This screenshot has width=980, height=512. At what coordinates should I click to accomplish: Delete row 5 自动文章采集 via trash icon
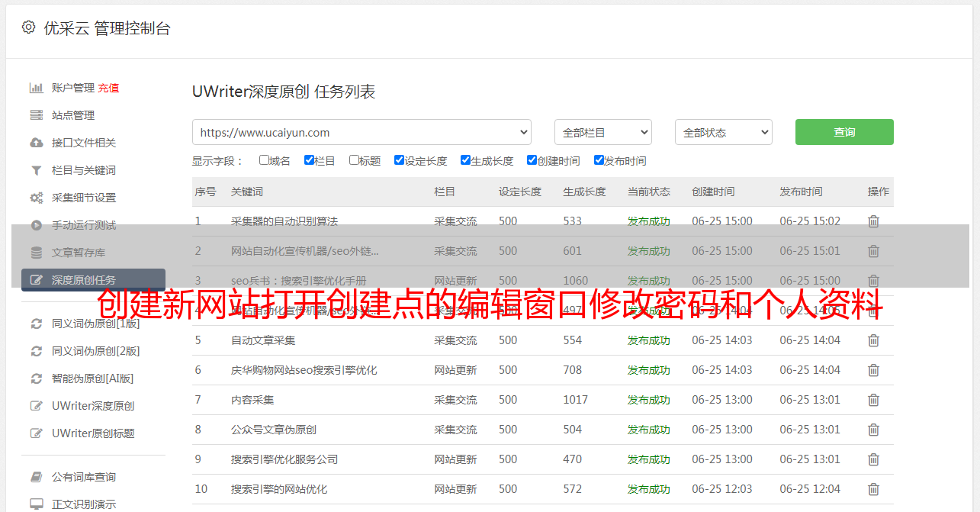(x=873, y=340)
